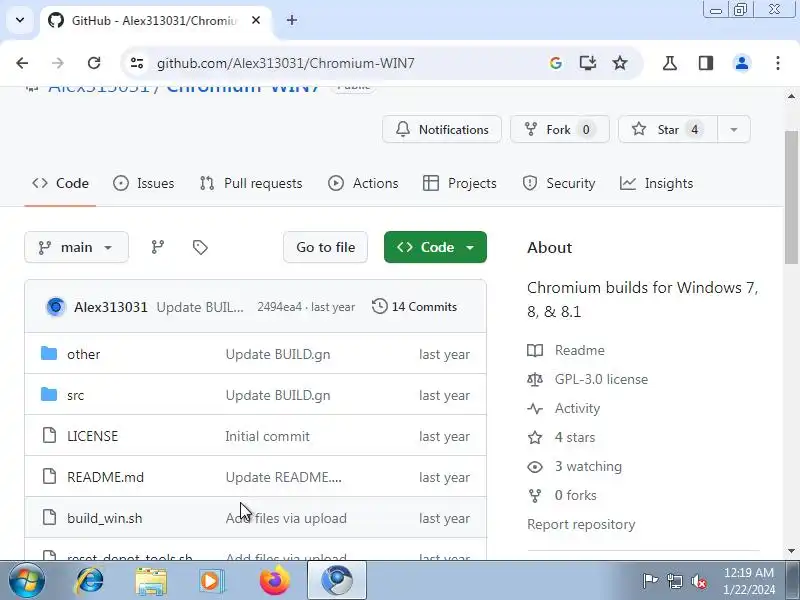Open Windows Media Player from the taskbar
This screenshot has width=800, height=600.
click(212, 581)
